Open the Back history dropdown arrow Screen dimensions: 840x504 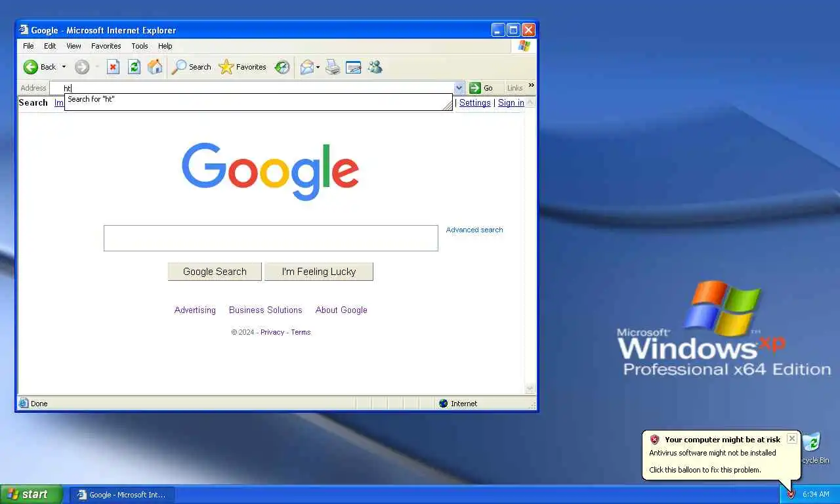pyautogui.click(x=64, y=67)
